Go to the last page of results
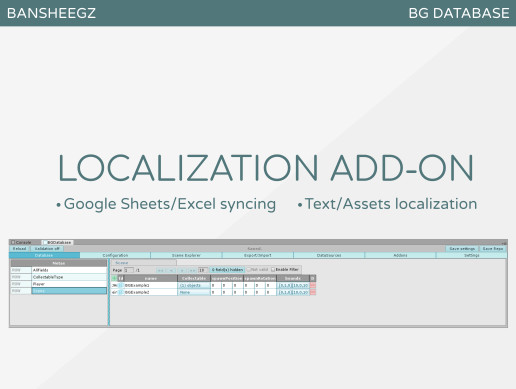This screenshot has width=516, height=389. [192, 270]
